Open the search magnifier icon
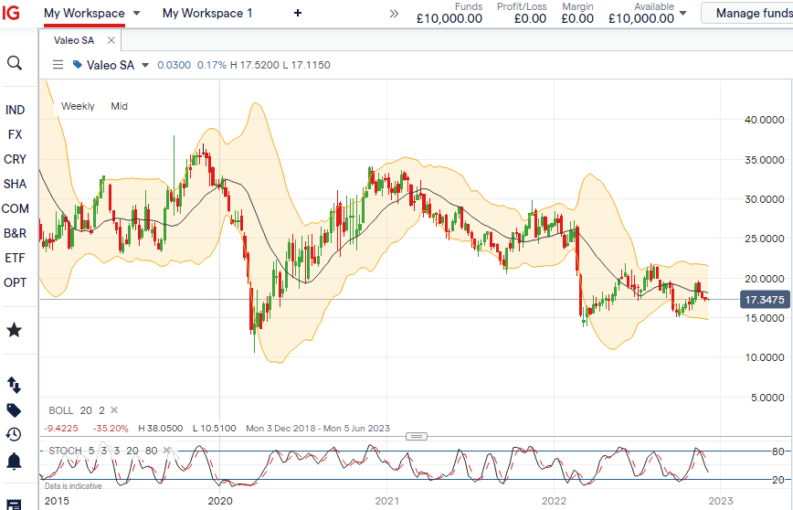 pyautogui.click(x=14, y=63)
